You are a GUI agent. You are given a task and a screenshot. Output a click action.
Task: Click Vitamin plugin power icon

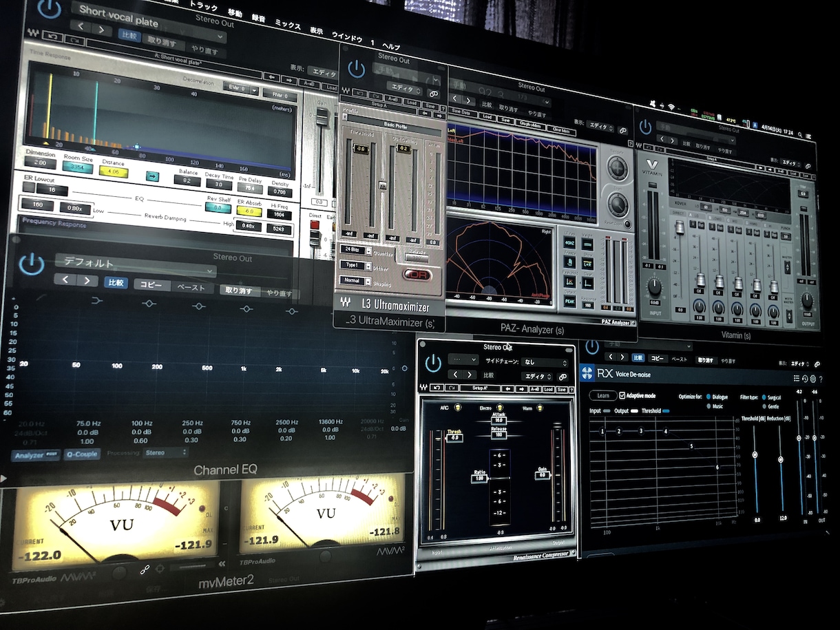pyautogui.click(x=645, y=127)
